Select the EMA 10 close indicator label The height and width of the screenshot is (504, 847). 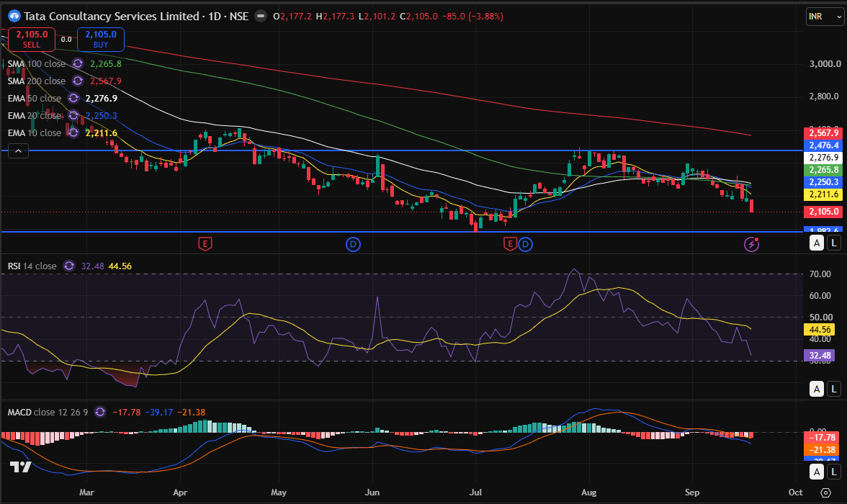(34, 133)
